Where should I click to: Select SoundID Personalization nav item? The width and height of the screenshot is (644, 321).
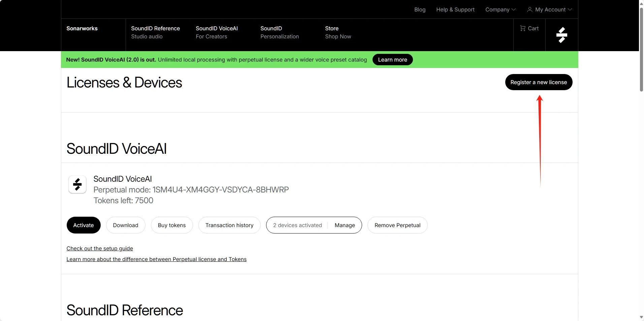point(279,32)
